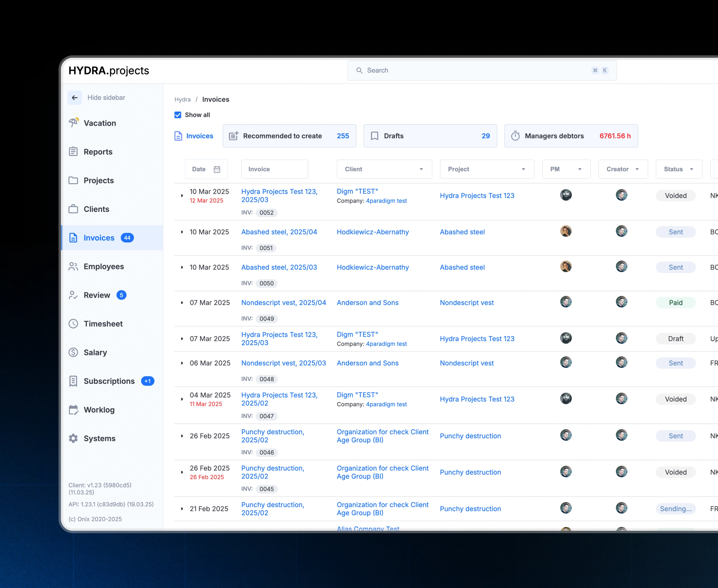Click PM avatar on invoice 0048 row
The image size is (718, 588).
[x=566, y=362]
